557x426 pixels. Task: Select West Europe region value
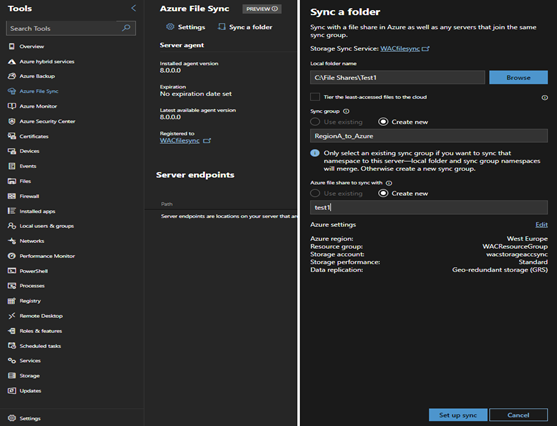(527, 239)
